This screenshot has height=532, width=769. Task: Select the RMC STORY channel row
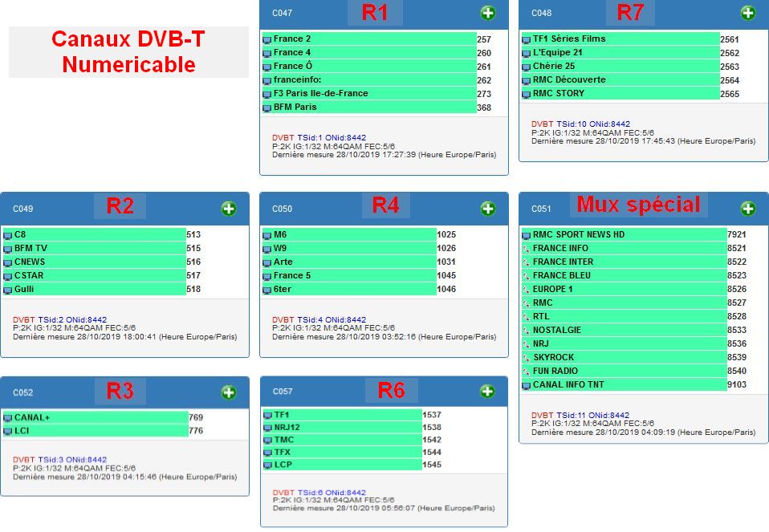[620, 94]
